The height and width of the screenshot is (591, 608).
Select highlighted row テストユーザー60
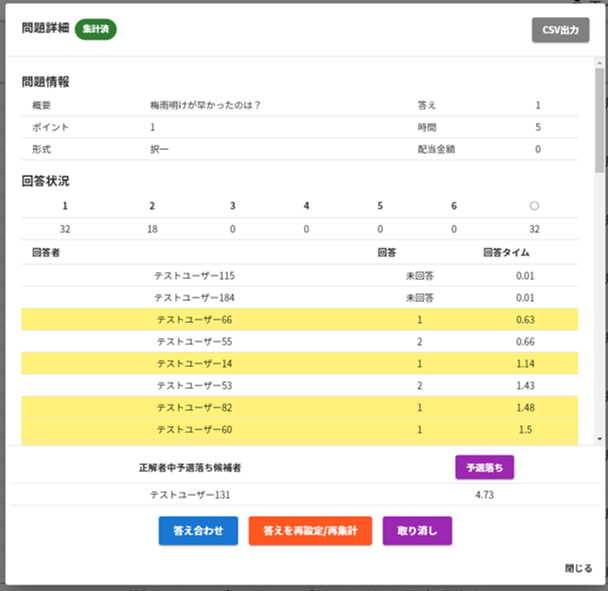[299, 429]
